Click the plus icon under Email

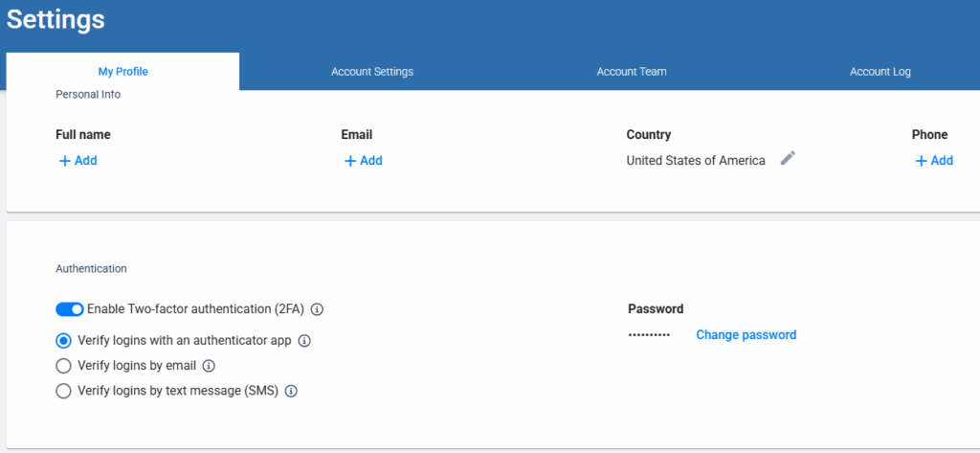tap(350, 161)
